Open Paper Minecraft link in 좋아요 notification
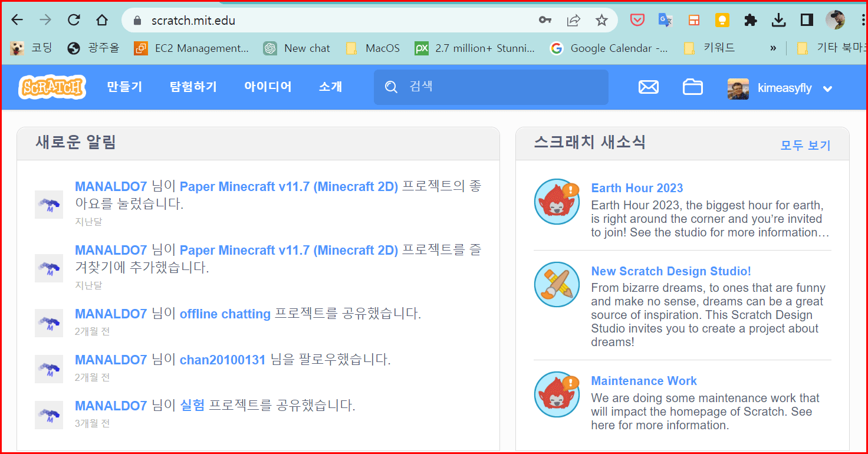Image resolution: width=868 pixels, height=454 pixels. coord(289,187)
